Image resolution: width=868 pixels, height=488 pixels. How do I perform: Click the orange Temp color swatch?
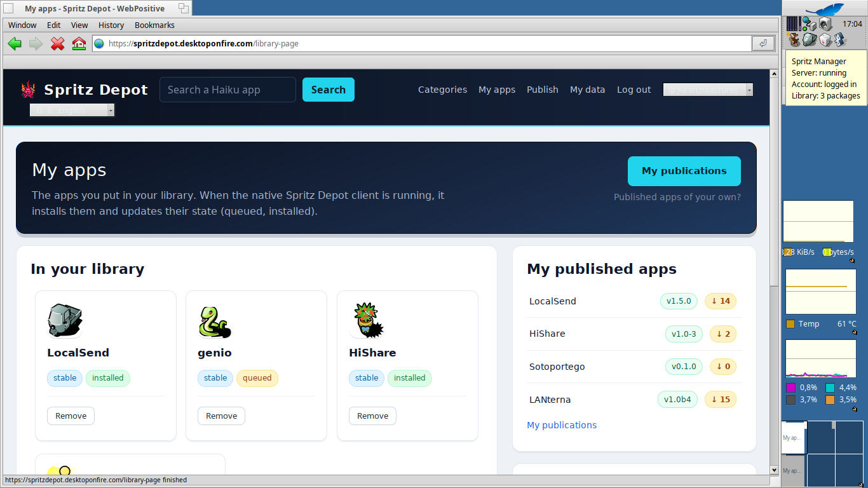pyautogui.click(x=790, y=324)
